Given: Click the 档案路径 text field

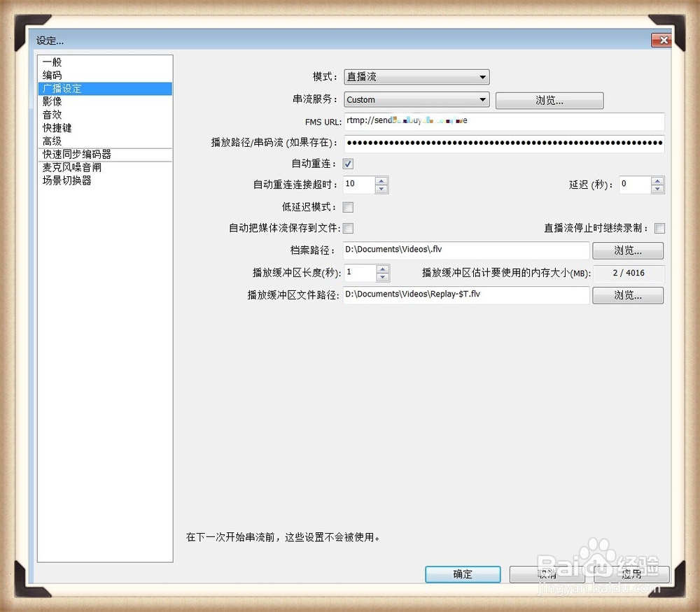Looking at the screenshot, I should click(x=466, y=250).
